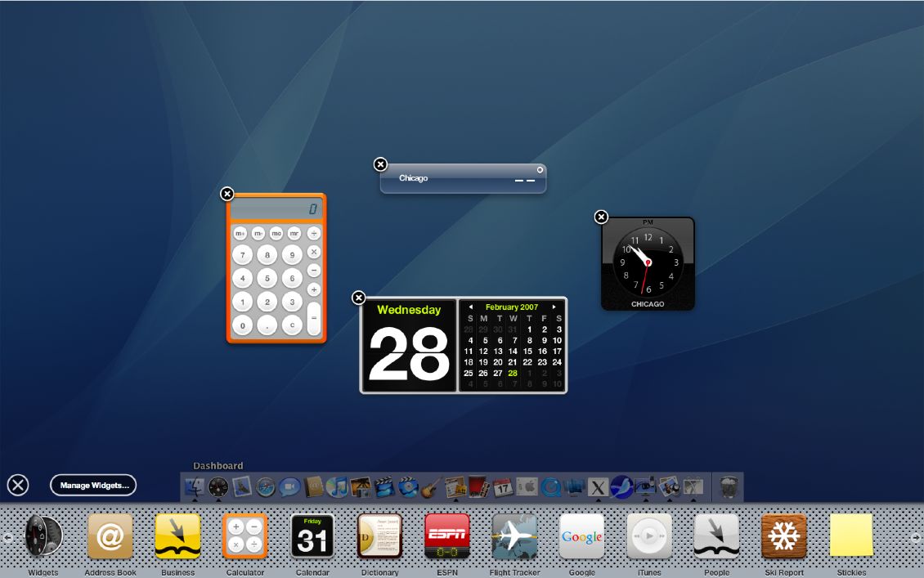Open System Preferences Apple icon in Dock
Image resolution: width=924 pixels, height=578 pixels.
click(x=527, y=487)
